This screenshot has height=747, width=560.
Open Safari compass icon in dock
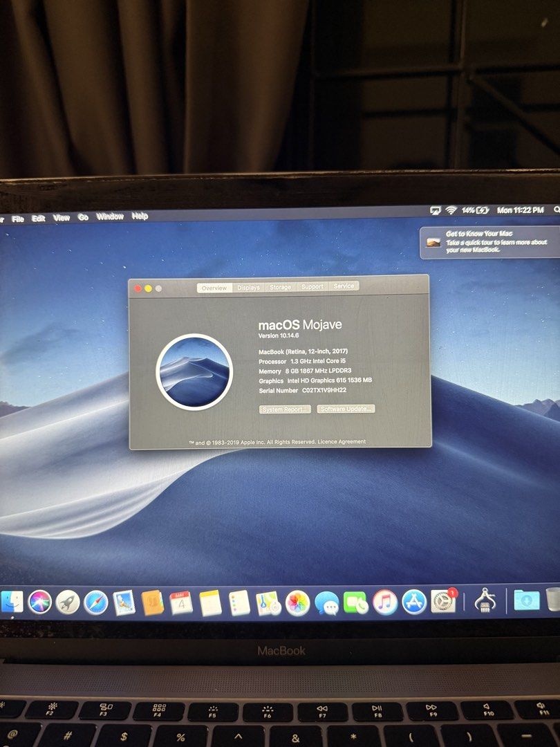[x=95, y=602]
